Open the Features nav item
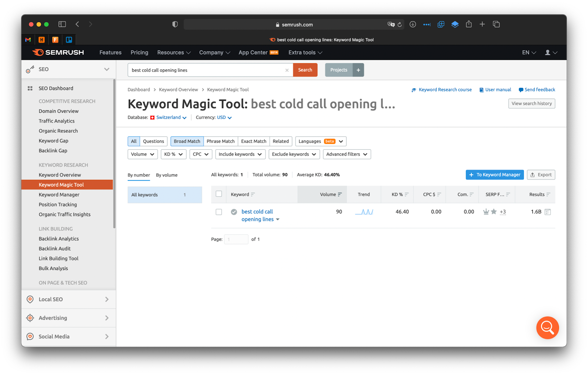Screen dimensions: 588x375 [x=110, y=53]
